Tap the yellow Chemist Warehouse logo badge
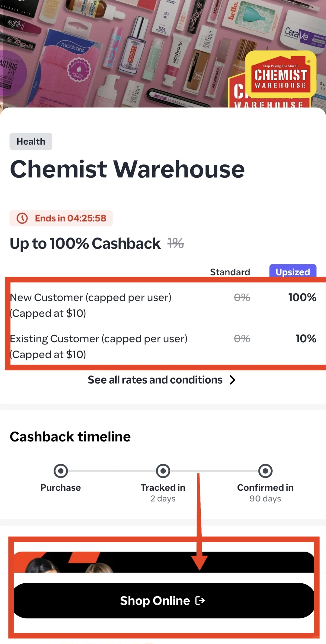 pyautogui.click(x=281, y=74)
